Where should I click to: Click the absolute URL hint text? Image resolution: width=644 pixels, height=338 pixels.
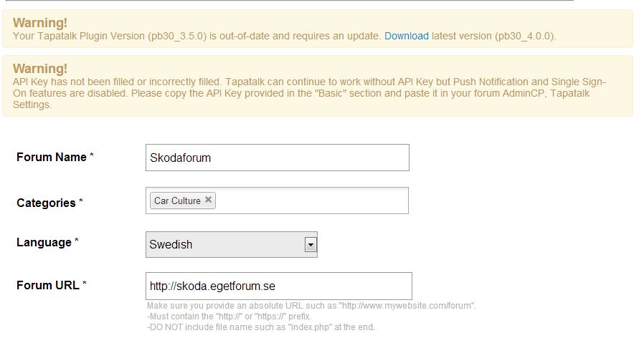[x=311, y=306]
